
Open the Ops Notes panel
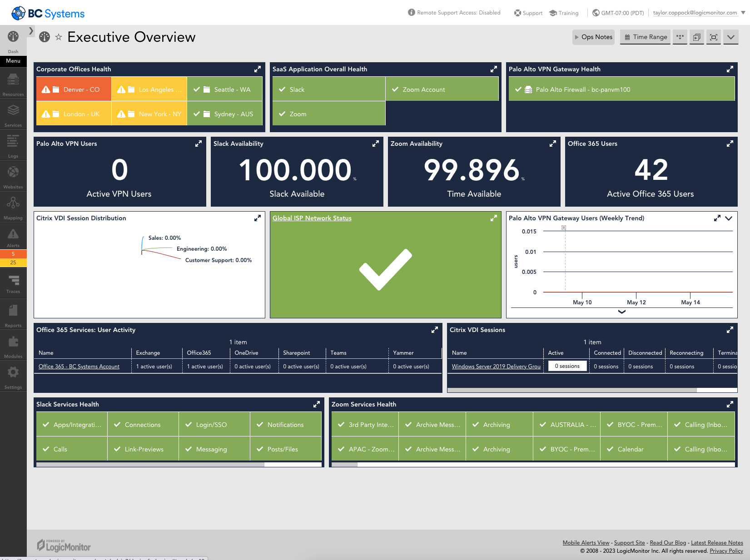pos(593,37)
